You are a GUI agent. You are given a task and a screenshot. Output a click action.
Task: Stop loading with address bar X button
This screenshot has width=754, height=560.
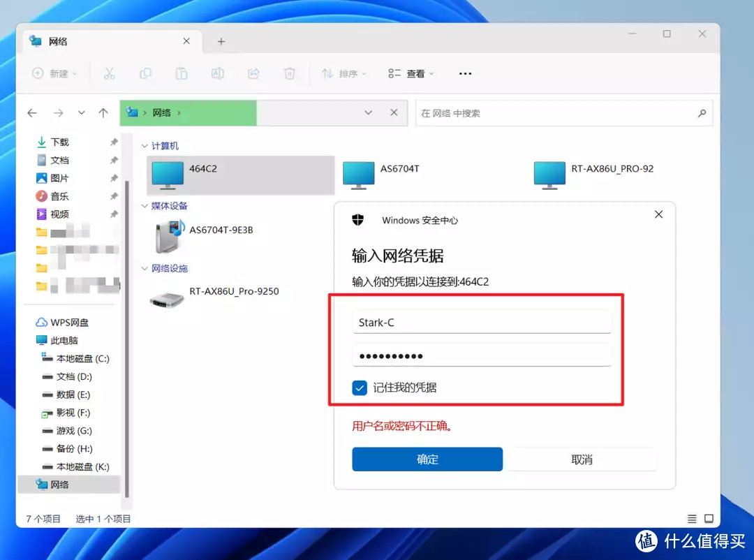(394, 112)
